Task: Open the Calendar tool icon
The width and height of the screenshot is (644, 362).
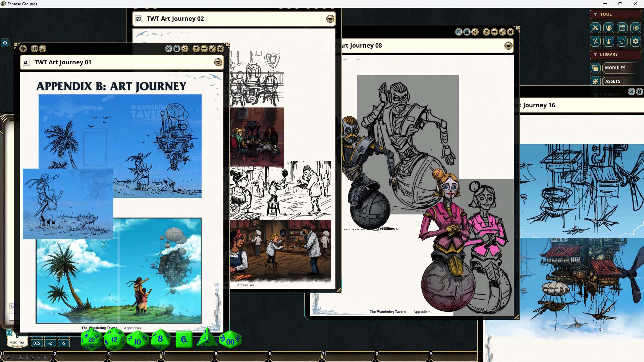Action: (x=622, y=28)
